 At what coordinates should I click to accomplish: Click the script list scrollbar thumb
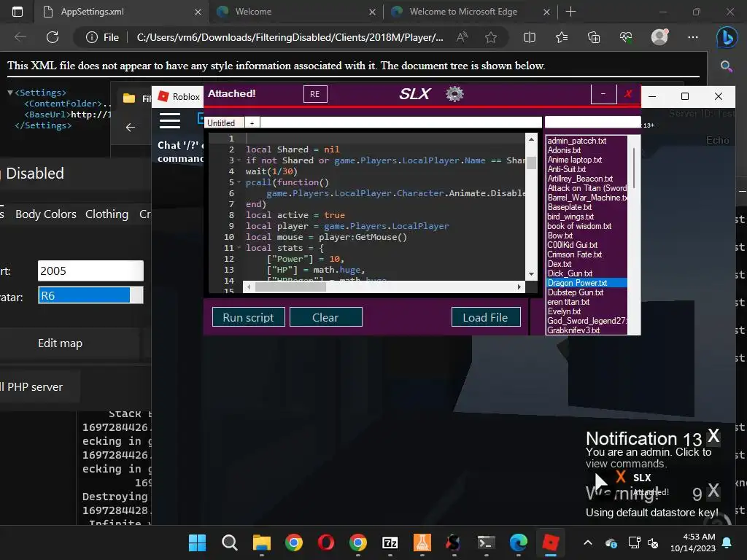634,168
